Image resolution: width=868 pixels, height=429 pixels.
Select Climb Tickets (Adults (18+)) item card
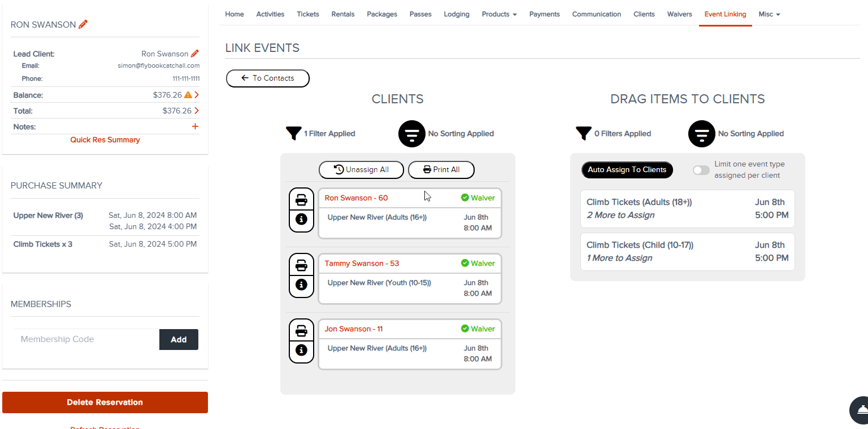click(x=688, y=209)
